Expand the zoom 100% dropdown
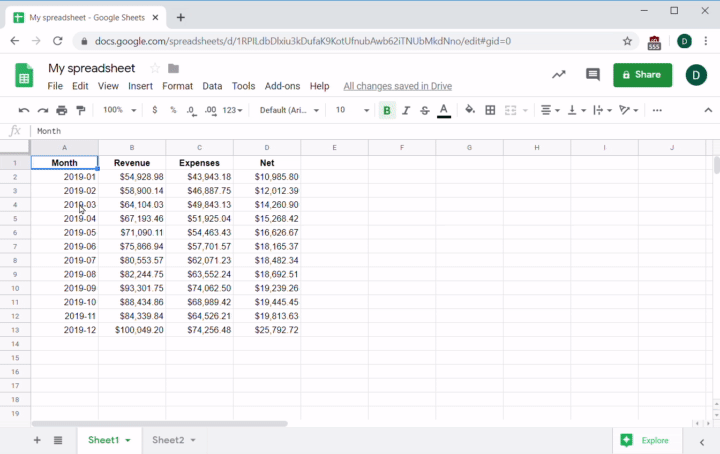This screenshot has height=454, width=720. [119, 110]
